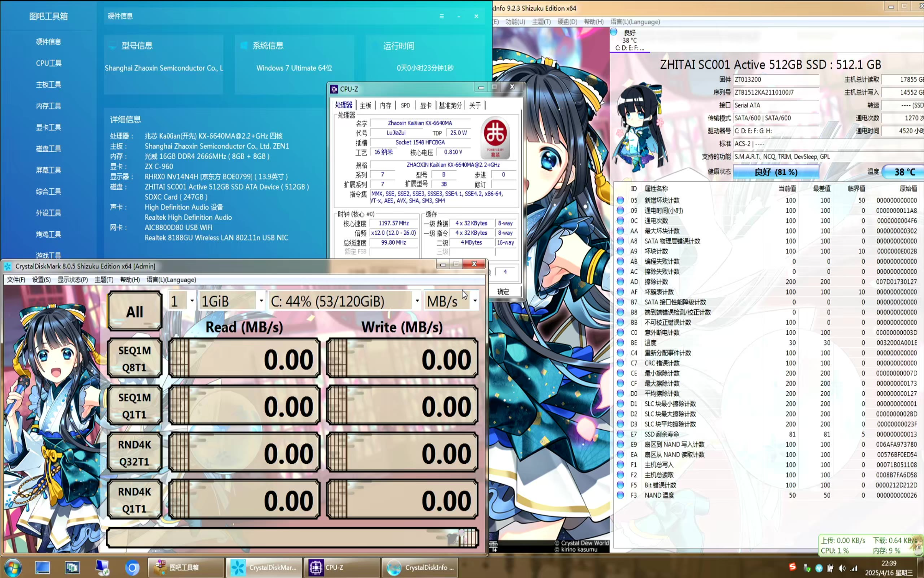Click the 固件 ZT013200 field

tap(776, 80)
